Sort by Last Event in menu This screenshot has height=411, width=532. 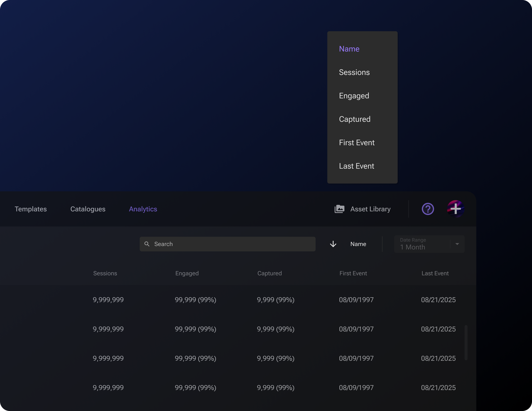(x=356, y=166)
